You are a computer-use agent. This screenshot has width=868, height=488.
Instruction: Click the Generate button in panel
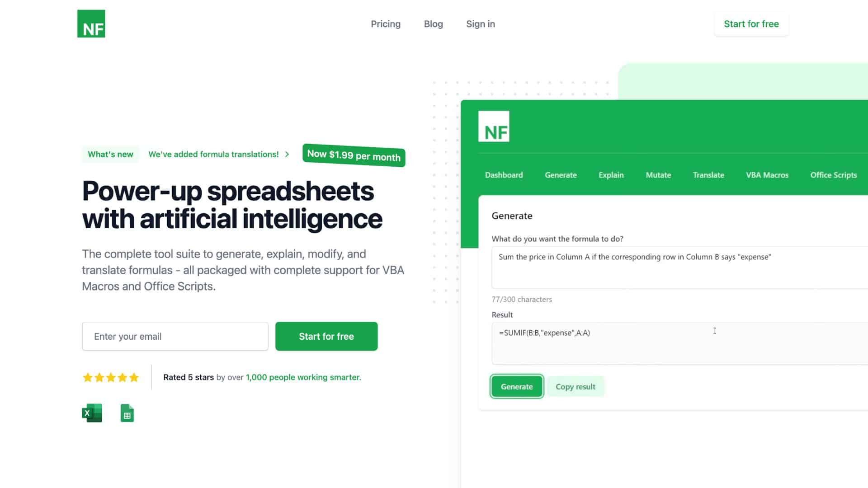tap(517, 387)
